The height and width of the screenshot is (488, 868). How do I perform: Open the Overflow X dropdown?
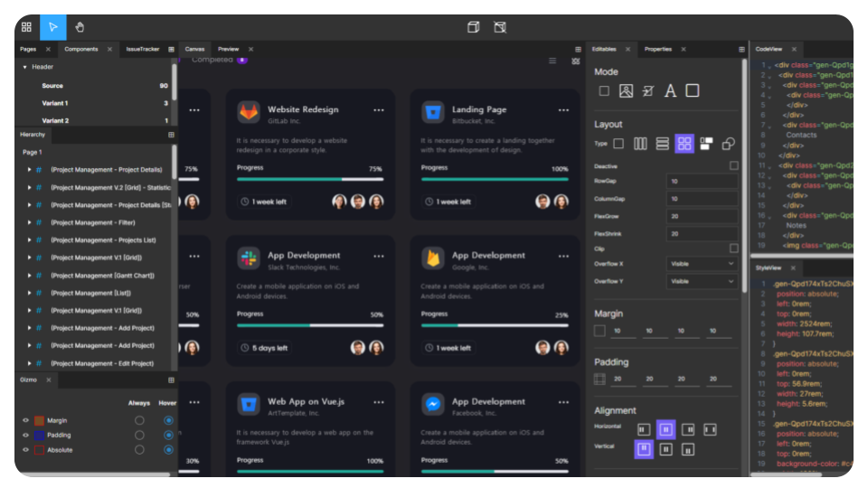click(x=702, y=264)
